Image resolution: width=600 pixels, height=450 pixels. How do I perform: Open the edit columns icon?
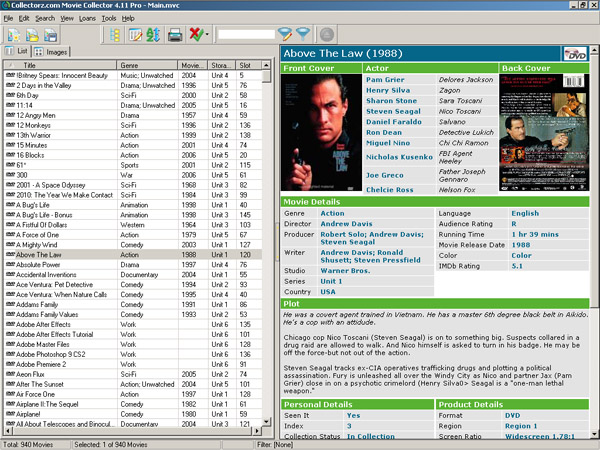click(x=135, y=35)
